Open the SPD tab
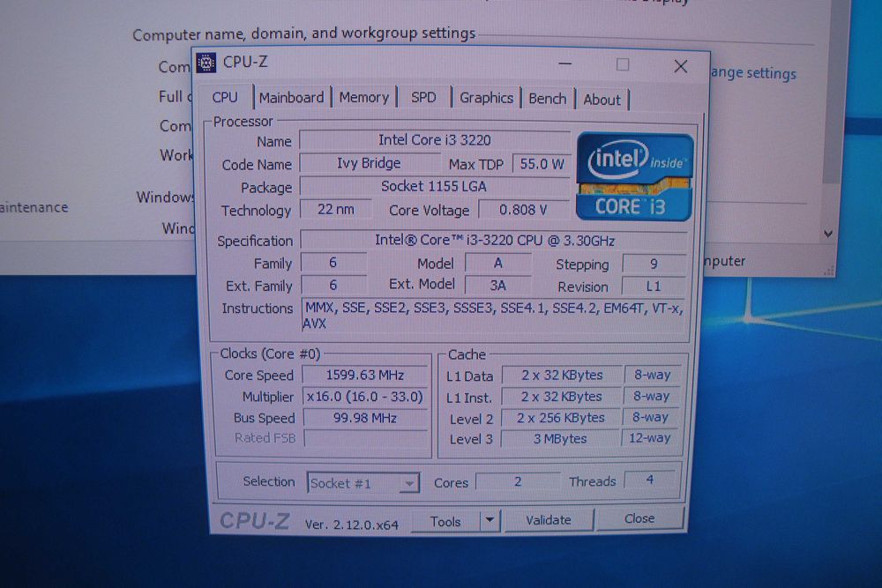The image size is (882, 588). tap(423, 98)
